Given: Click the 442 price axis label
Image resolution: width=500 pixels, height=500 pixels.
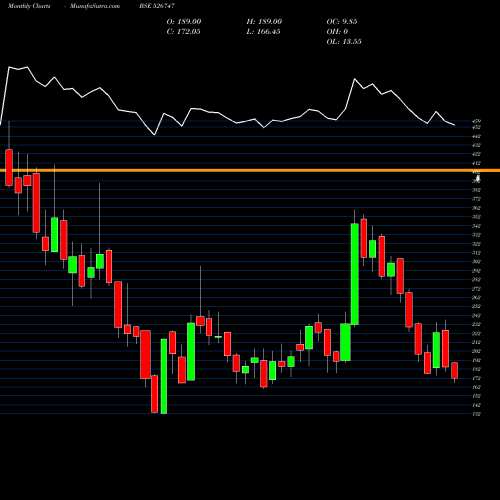Looking at the screenshot, I should coord(476,136).
